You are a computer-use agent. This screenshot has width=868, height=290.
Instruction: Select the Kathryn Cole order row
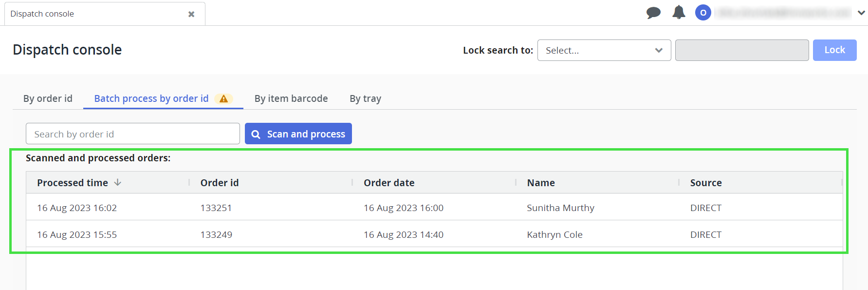[554, 235]
